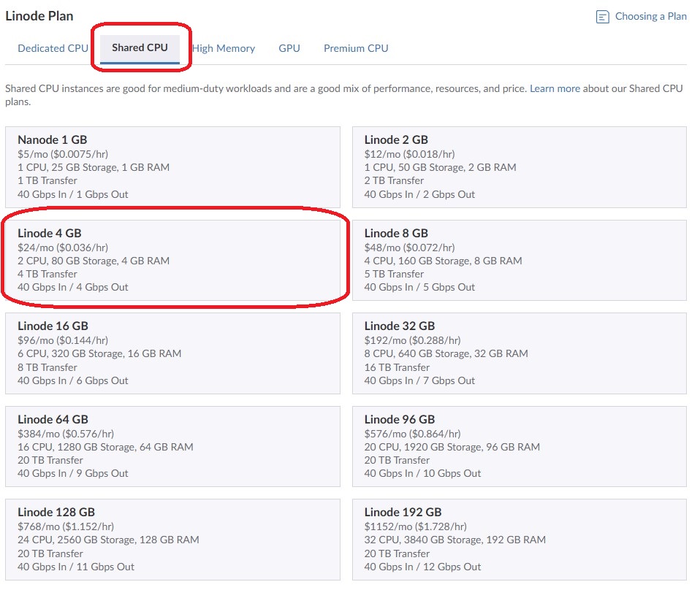Click '40 Gbps In / 4 Gbps Out'
This screenshot has height=590, width=700.
point(73,287)
